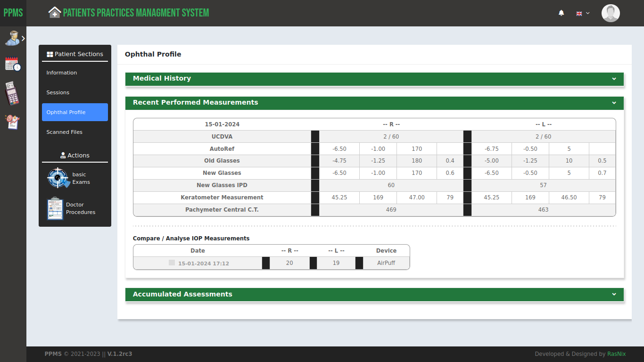The image size is (644, 362).
Task: Click the Actions person icon
Action: click(63, 156)
